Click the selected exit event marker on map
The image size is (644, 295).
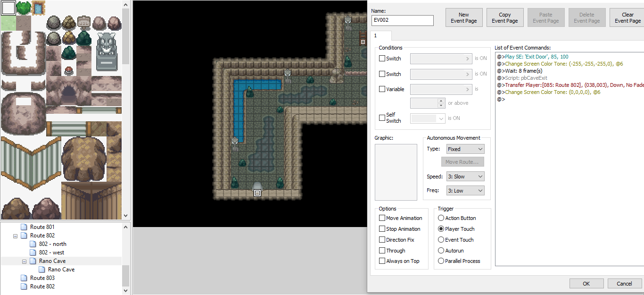pyautogui.click(x=257, y=193)
